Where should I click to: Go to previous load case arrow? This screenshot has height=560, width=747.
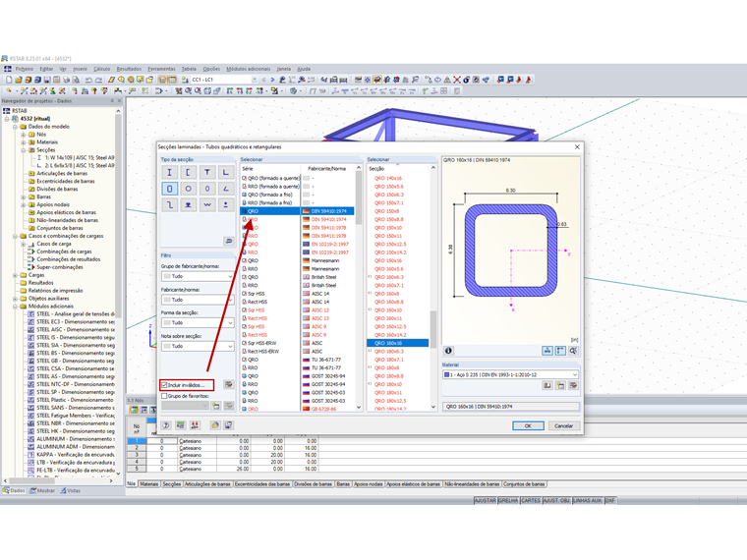point(263,80)
